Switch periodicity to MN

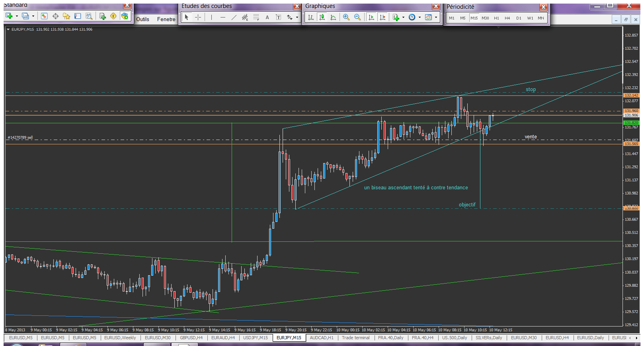(x=541, y=18)
